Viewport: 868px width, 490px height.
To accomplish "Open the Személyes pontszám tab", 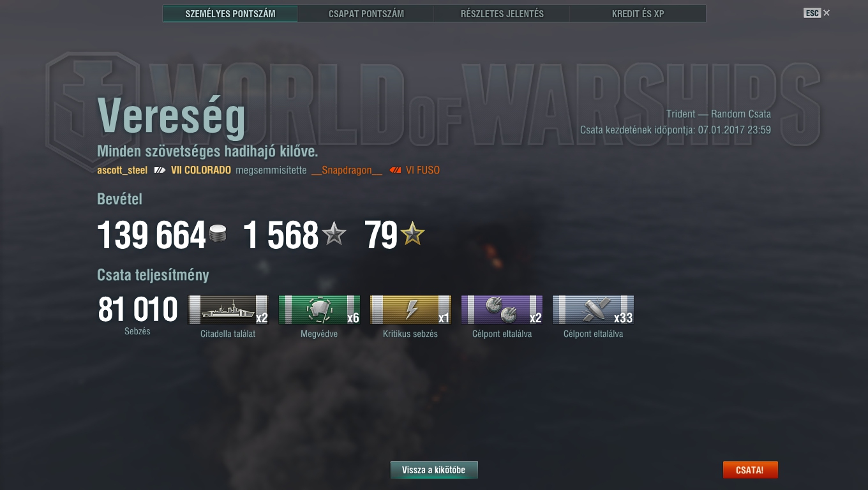I will [x=230, y=13].
